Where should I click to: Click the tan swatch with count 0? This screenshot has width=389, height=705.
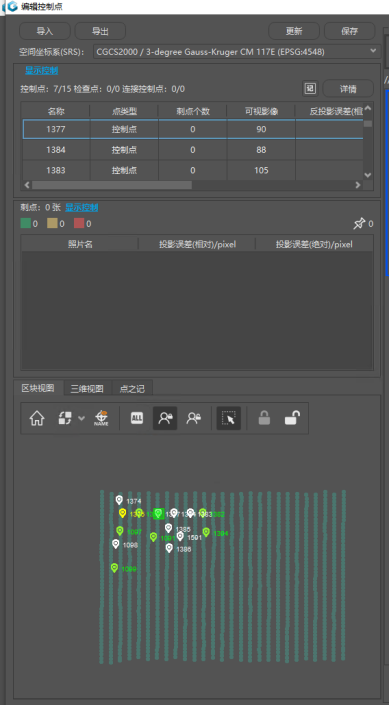coord(52,223)
